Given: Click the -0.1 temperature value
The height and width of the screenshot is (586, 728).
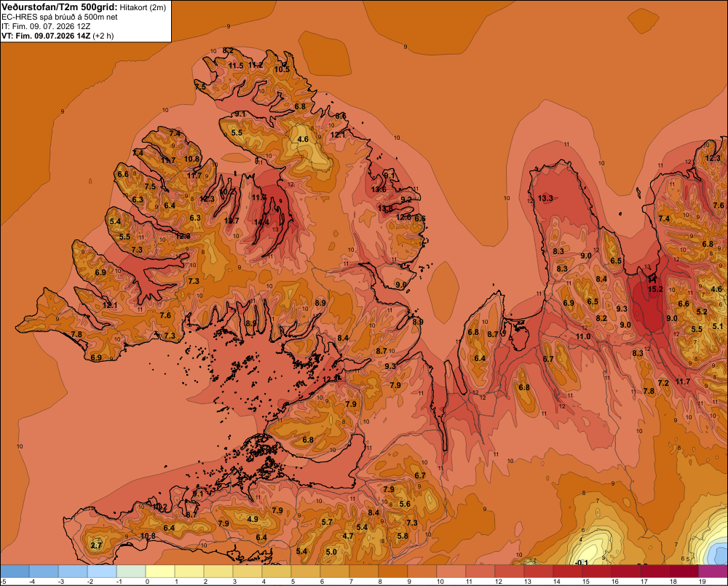Looking at the screenshot, I should tap(581, 563).
